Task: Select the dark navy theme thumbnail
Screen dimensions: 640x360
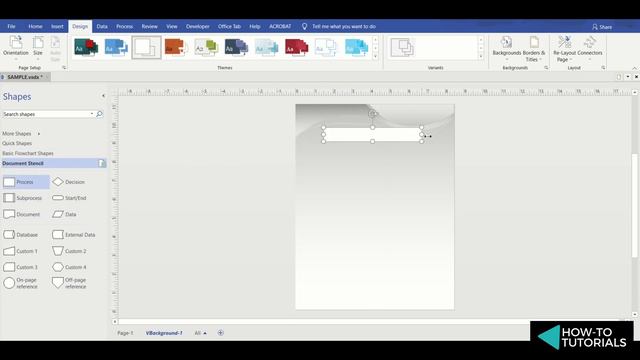Action: coord(236,47)
